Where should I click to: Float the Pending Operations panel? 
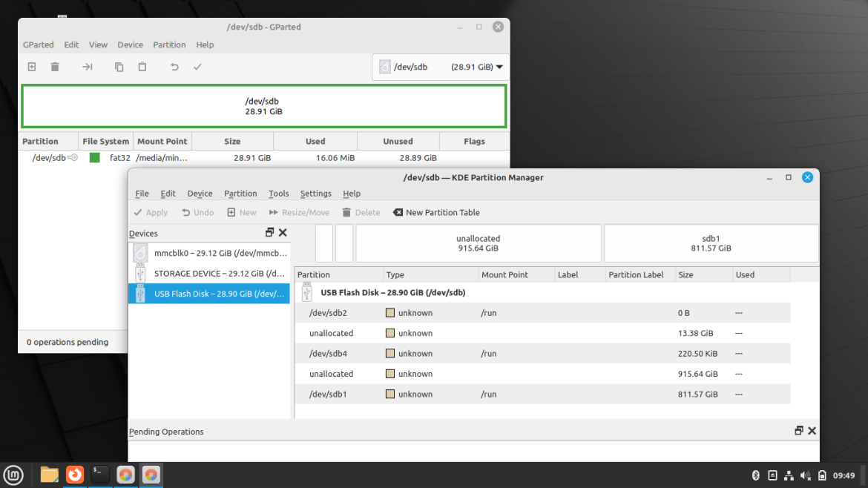click(x=799, y=430)
